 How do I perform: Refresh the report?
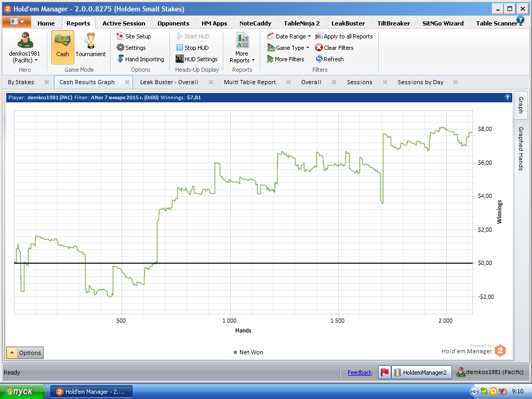tap(330, 59)
